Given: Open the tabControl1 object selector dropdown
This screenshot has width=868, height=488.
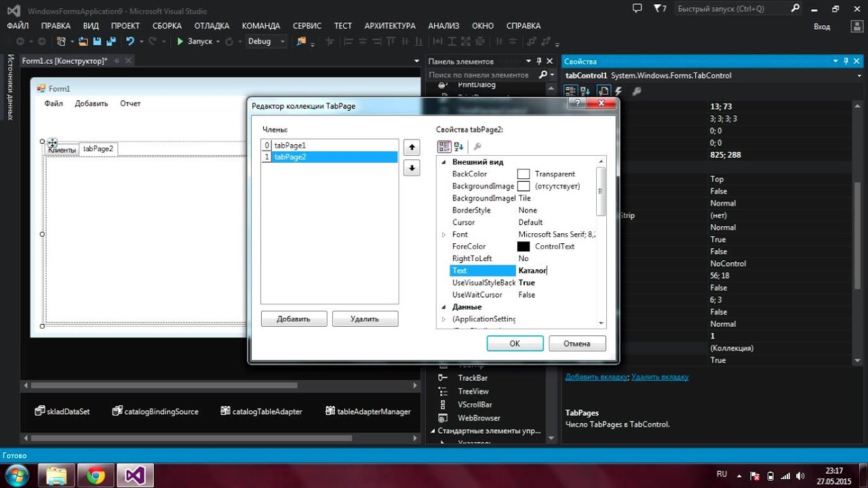Looking at the screenshot, I should [860, 75].
